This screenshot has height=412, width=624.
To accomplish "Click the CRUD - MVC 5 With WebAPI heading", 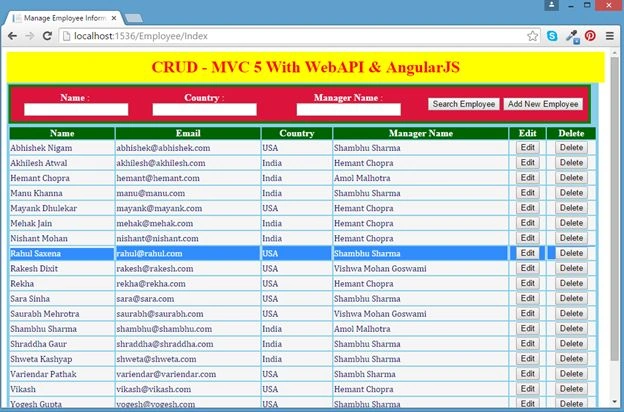I will pyautogui.click(x=306, y=67).
